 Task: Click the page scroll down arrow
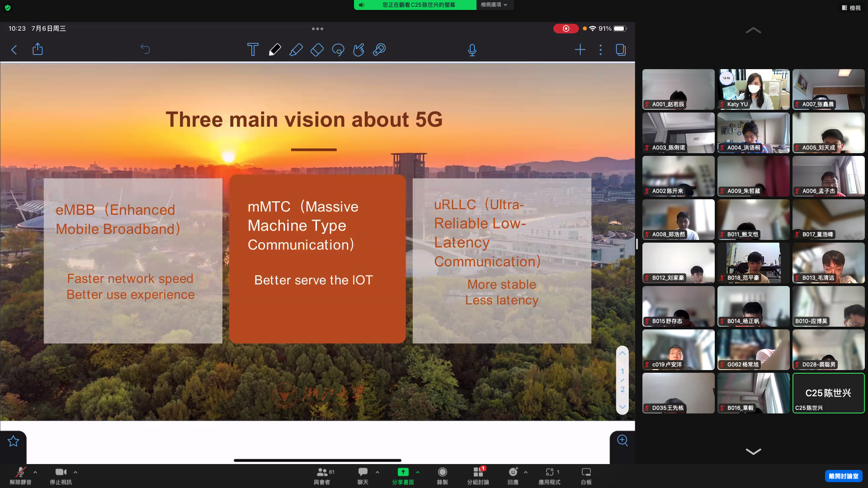pos(622,407)
